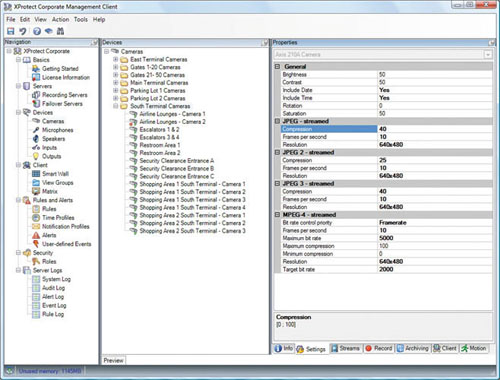This screenshot has height=380, width=500.
Task: Collapse South Terminal Cameras folder
Action: click(115, 106)
